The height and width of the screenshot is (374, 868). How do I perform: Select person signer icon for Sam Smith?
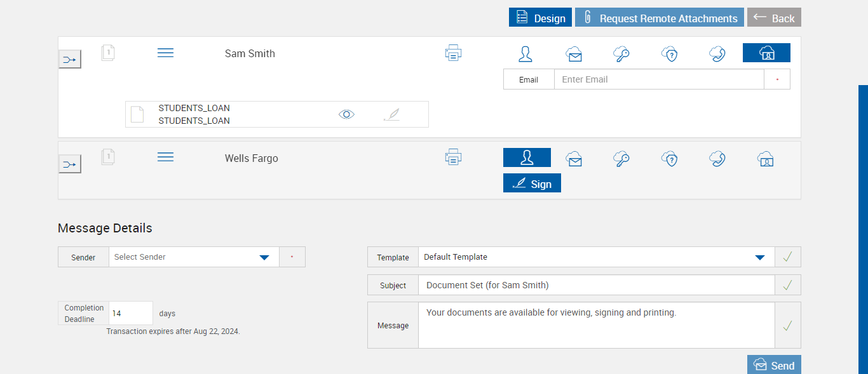(526, 54)
